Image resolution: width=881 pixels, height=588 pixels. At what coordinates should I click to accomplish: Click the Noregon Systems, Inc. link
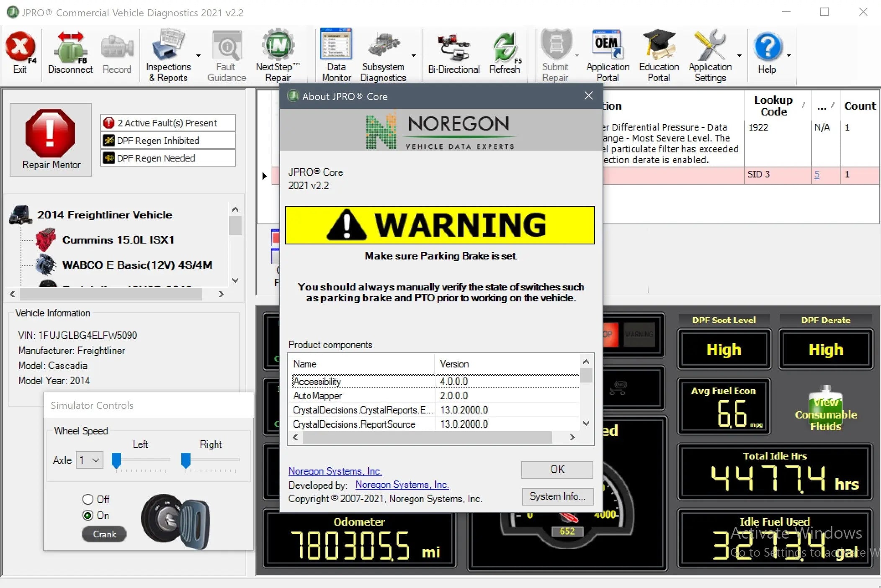335,471
